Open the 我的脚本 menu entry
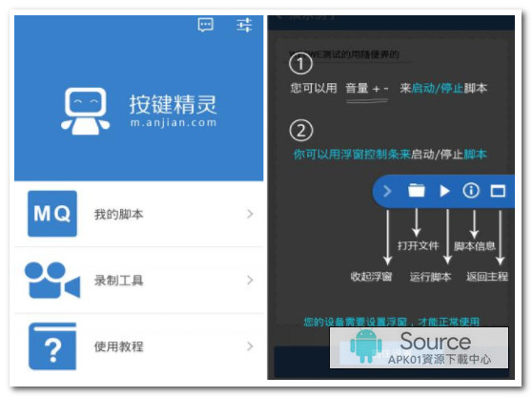The height and width of the screenshot is (397, 532). point(139,214)
